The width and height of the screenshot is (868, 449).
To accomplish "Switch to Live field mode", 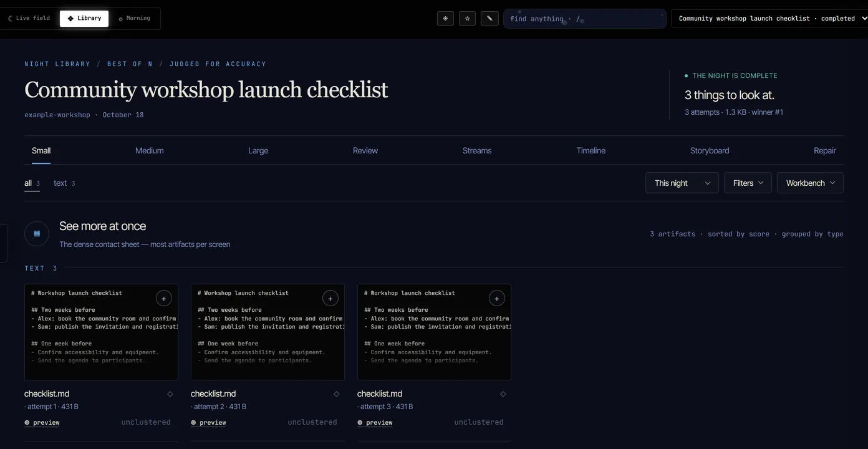I will click(29, 18).
